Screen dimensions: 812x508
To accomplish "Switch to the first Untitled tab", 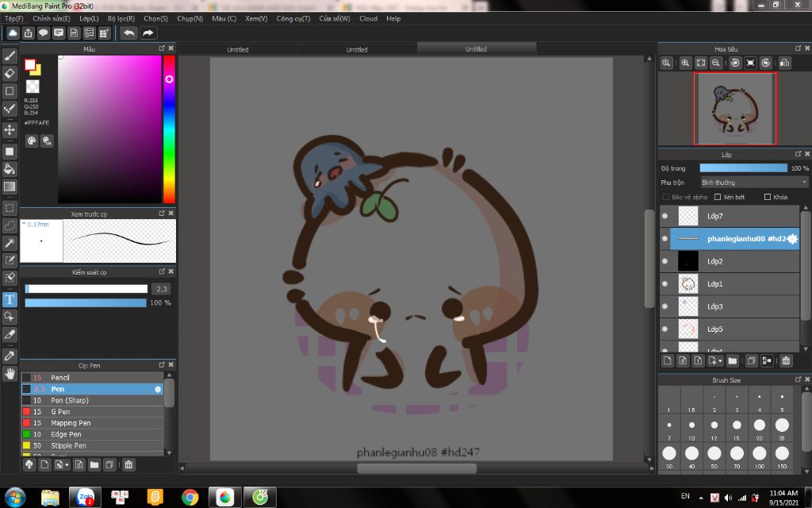I will [238, 50].
